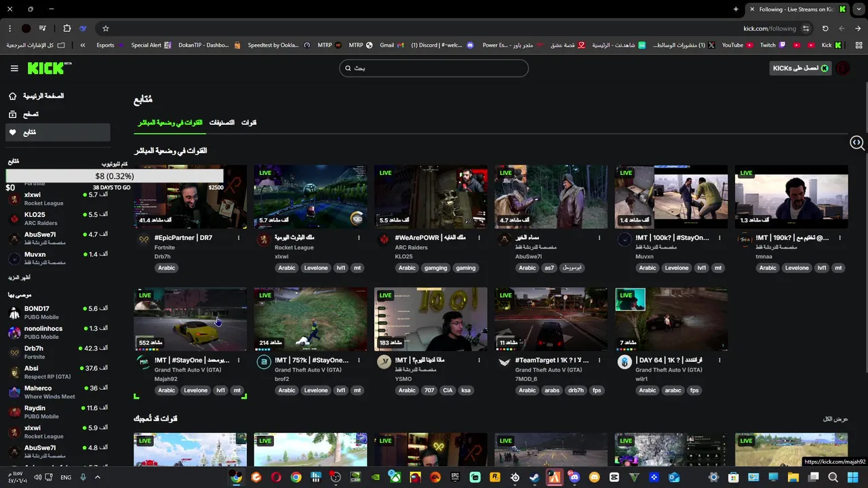Open the DR7 Fortnite stream thumbnail
The image size is (868, 488).
tap(191, 197)
